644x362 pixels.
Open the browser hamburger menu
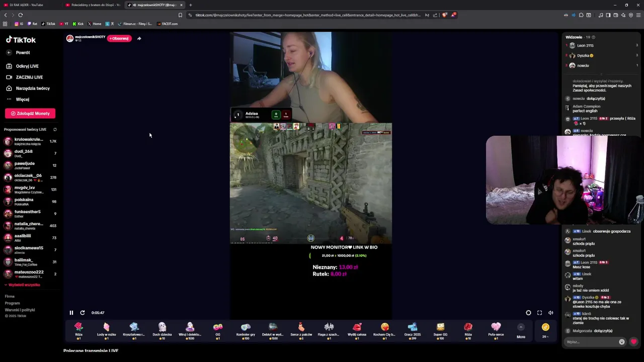(638, 15)
